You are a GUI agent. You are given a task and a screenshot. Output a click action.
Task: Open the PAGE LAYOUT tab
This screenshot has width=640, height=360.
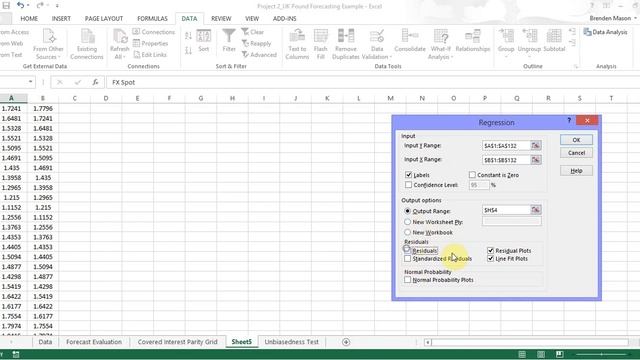pyautogui.click(x=104, y=19)
